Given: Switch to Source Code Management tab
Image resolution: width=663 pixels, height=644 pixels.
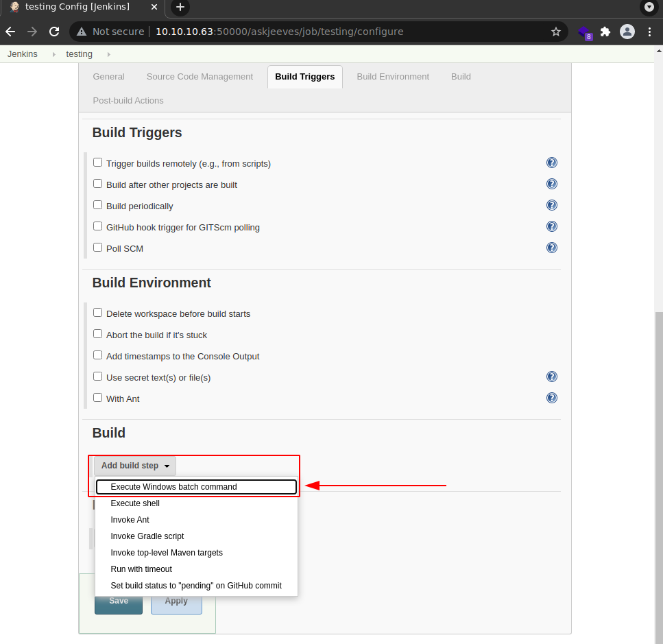Looking at the screenshot, I should point(200,77).
